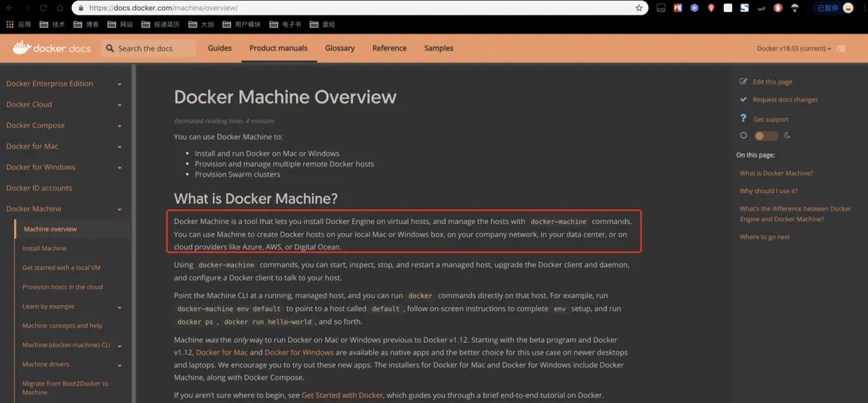Bookmark this page with the star icon
This screenshot has height=403, width=868.
pos(639,8)
